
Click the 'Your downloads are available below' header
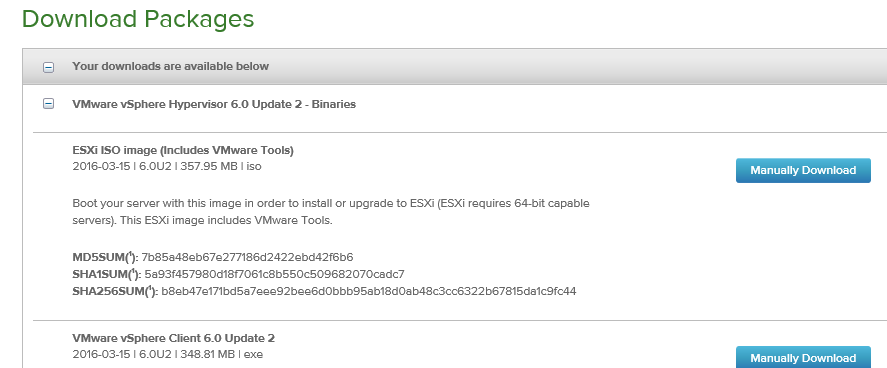click(x=170, y=66)
